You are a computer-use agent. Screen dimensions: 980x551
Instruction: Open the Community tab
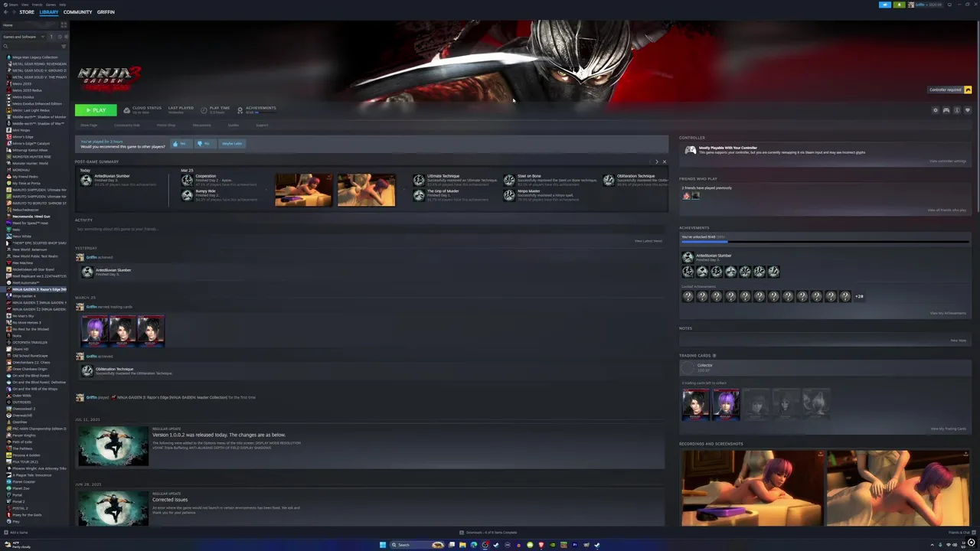pos(77,12)
